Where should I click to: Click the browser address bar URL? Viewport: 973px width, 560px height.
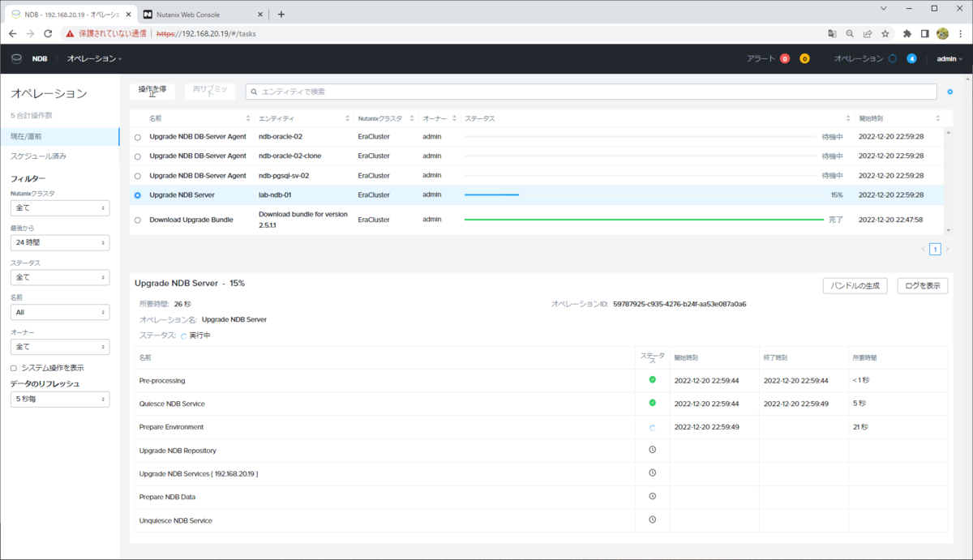[206, 34]
